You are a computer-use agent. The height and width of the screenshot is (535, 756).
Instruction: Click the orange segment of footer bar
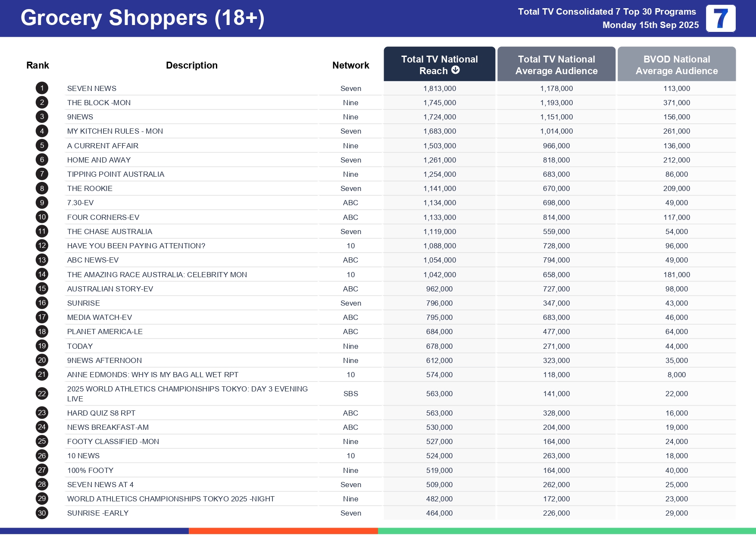[x=283, y=531]
